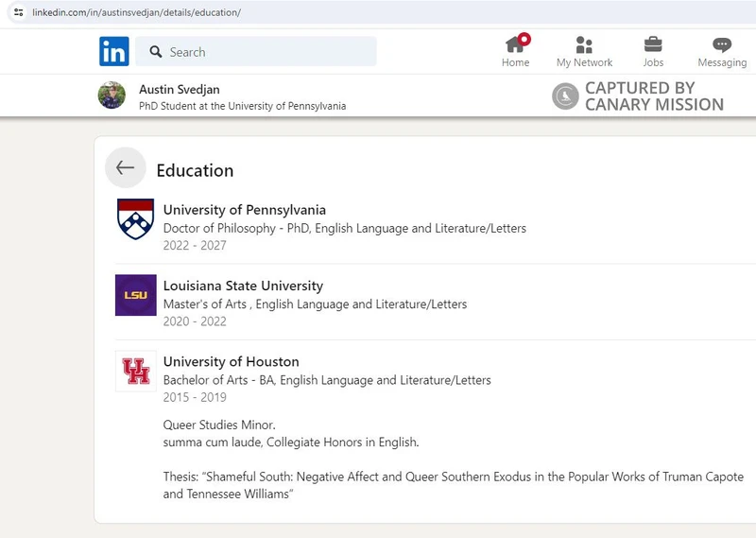This screenshot has height=538, width=756.
Task: Open the Jobs briefcase icon
Action: coord(653,44)
